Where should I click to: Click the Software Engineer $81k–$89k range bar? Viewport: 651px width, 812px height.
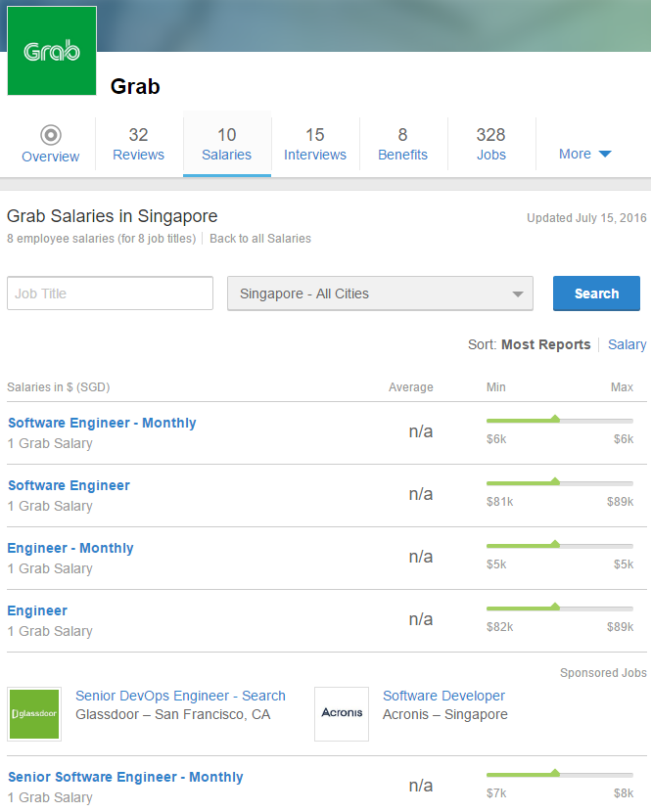pos(560,482)
